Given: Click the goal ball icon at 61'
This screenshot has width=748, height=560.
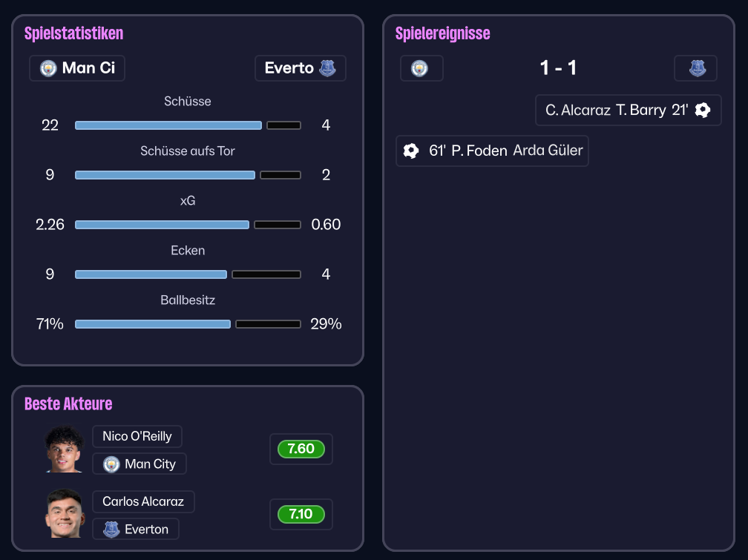Looking at the screenshot, I should [411, 151].
